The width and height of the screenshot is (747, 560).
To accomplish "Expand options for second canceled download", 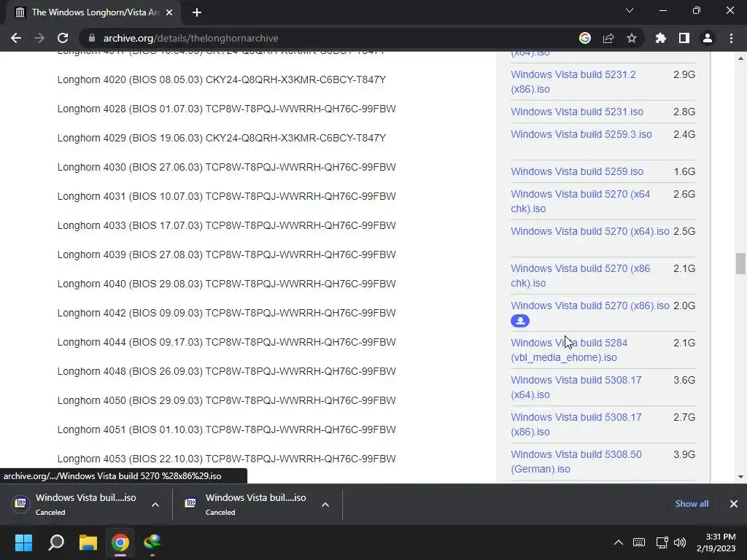I will (325, 505).
